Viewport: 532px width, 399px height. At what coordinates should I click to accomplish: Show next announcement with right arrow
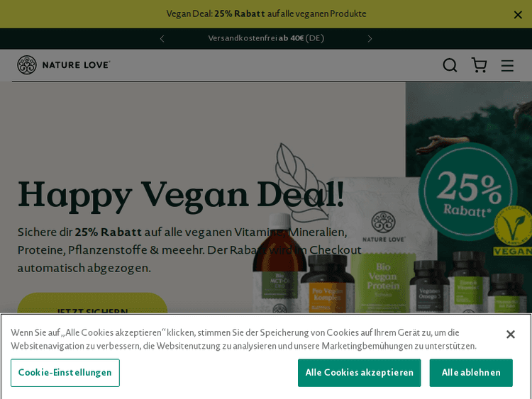[x=370, y=39]
